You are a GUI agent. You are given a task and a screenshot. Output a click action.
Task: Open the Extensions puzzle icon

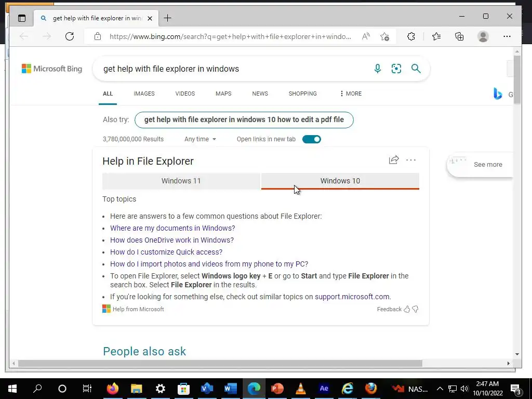[411, 36]
